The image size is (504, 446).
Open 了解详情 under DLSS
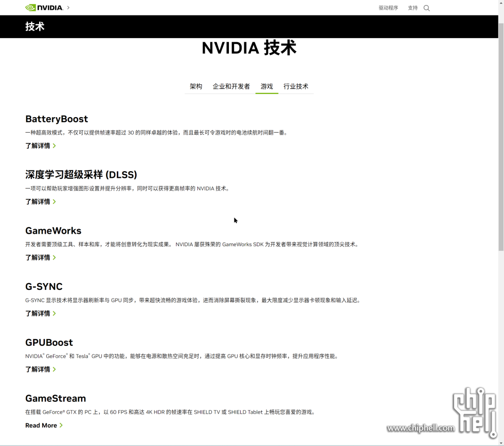(41, 201)
